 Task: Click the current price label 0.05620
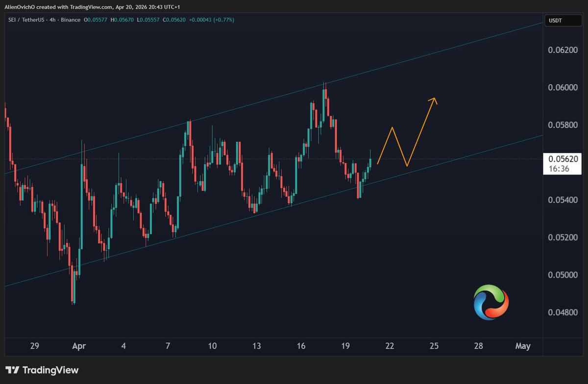tap(563, 159)
